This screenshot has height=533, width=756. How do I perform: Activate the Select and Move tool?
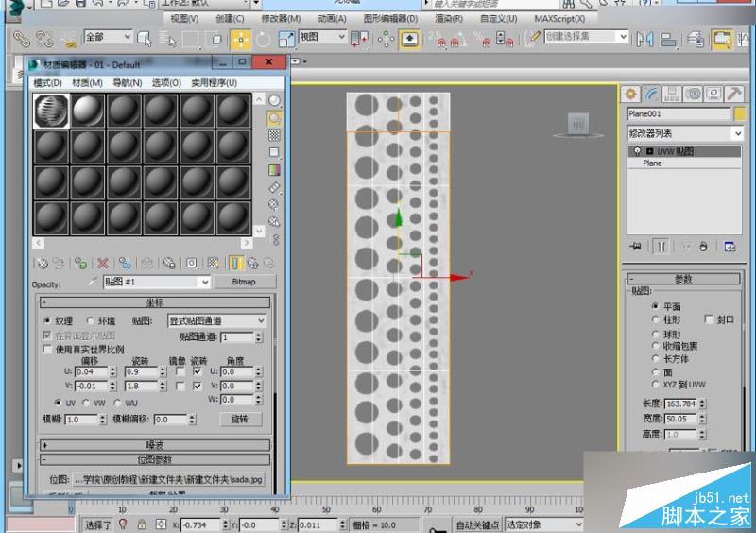[x=240, y=39]
